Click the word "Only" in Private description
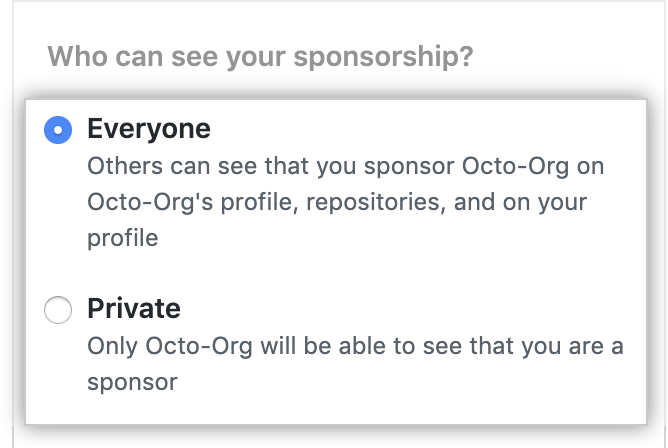The width and height of the screenshot is (668, 448). (x=111, y=346)
